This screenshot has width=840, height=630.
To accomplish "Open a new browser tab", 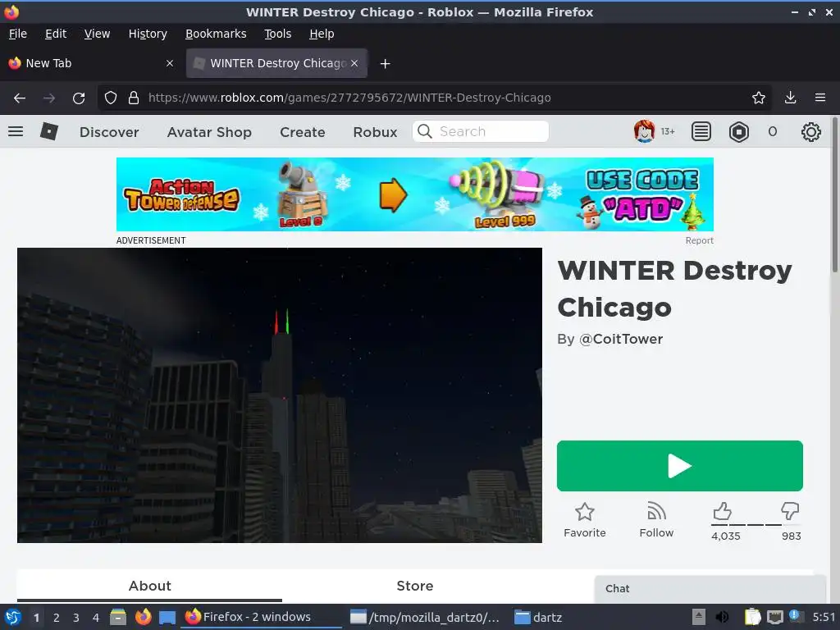I will click(385, 64).
